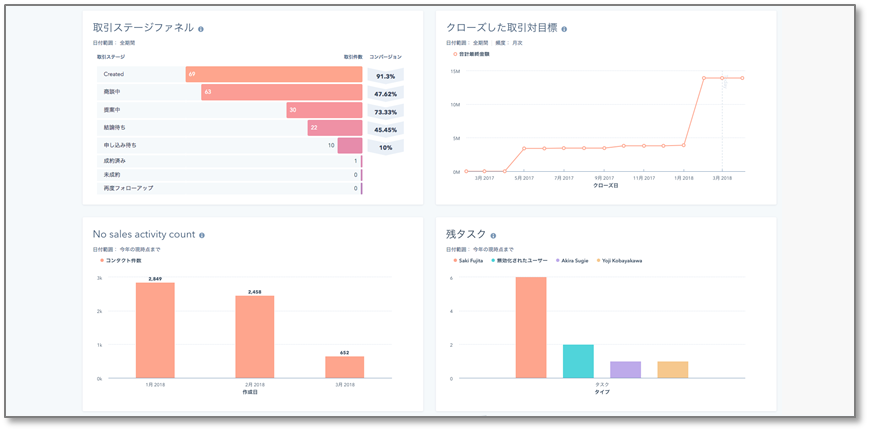Click the 作成日 axis title
The width and height of the screenshot is (869, 438).
click(x=250, y=392)
